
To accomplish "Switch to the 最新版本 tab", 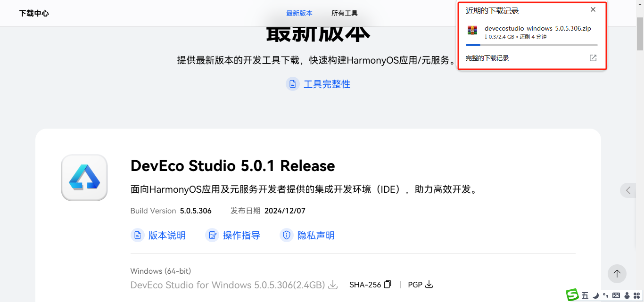I will (299, 13).
